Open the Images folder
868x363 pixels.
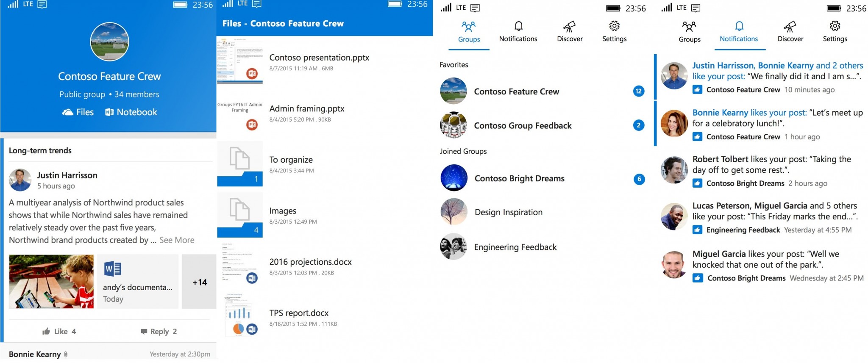[x=325, y=215]
